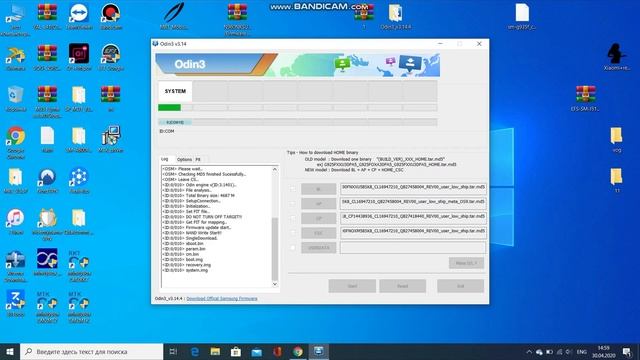Screen dimensions: 640x360
Task: Open the notification center in system tray
Action: point(627,351)
